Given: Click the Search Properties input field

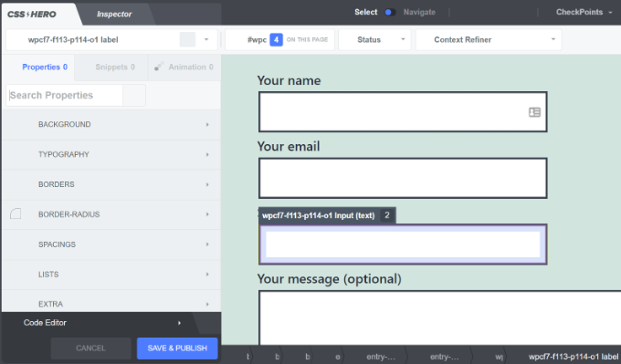Looking at the screenshot, I should (x=65, y=96).
